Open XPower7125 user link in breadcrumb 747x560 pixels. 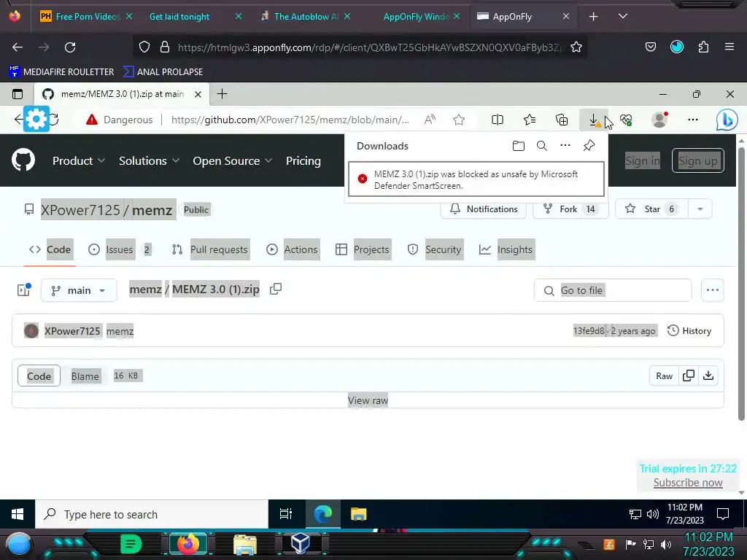pos(80,210)
